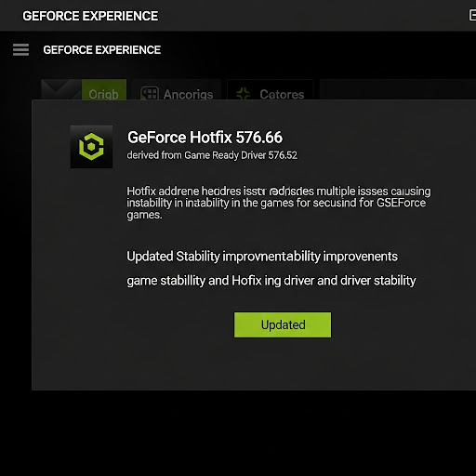Click GEFORCE EXPERIENCE next to hamburger menu
This screenshot has width=476, height=476.
click(x=102, y=50)
